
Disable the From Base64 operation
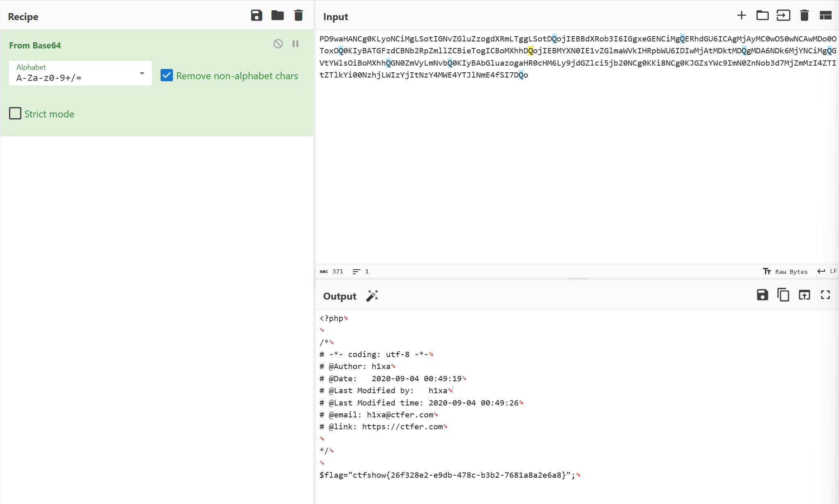pyautogui.click(x=278, y=44)
